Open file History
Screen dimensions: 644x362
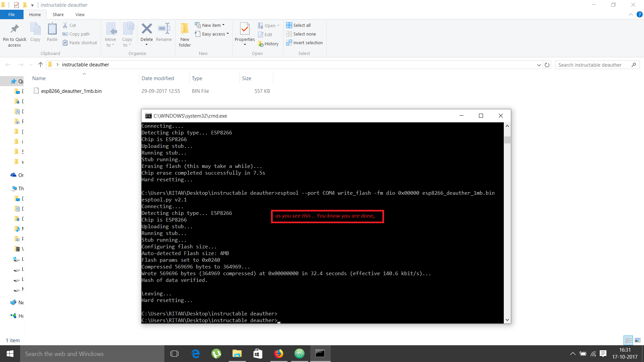[x=269, y=44]
